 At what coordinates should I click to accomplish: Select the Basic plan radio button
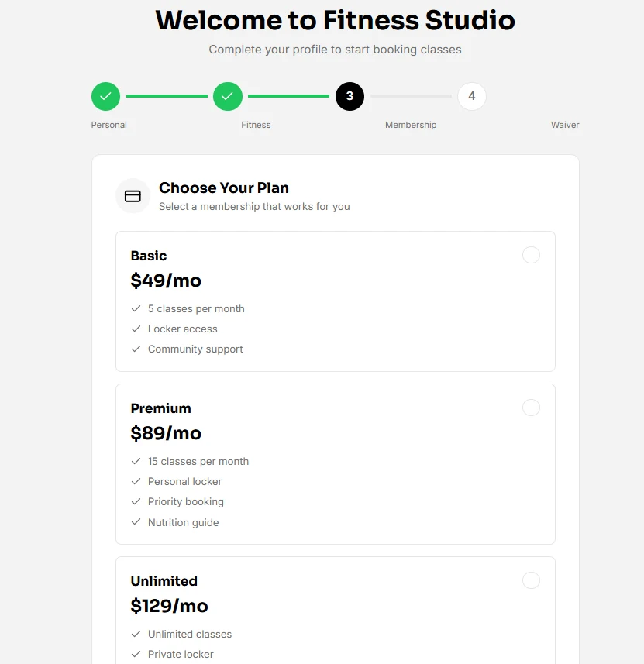(531, 255)
